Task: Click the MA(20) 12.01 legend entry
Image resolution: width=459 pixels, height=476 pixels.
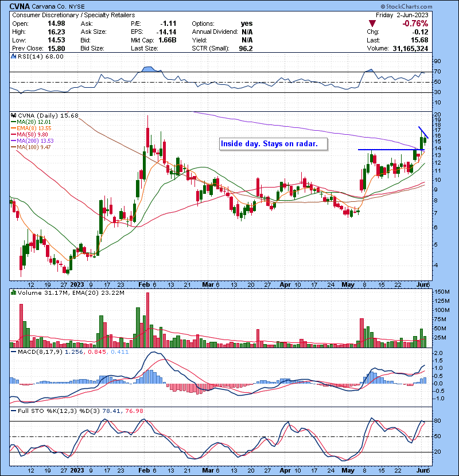Action: 30,122
